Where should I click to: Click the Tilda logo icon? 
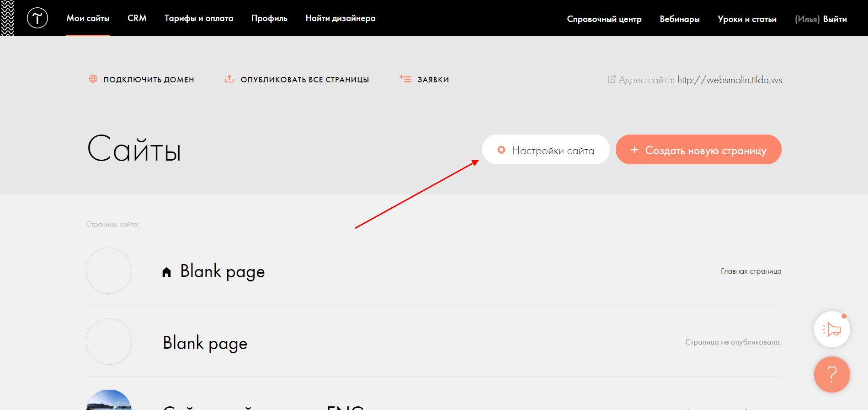click(37, 18)
